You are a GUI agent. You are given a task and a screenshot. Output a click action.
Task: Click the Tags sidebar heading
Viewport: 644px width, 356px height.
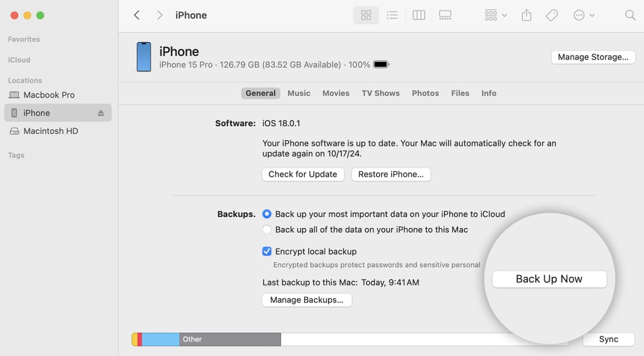tap(16, 155)
